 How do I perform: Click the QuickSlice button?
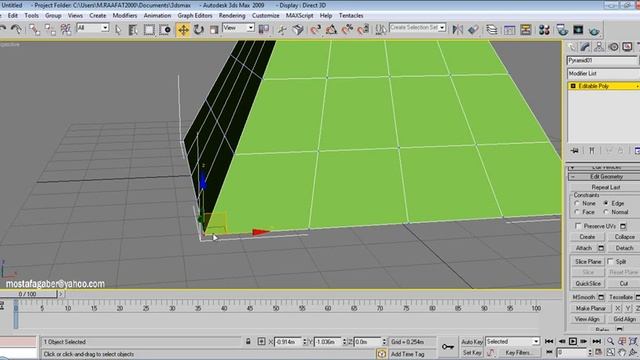tap(588, 283)
